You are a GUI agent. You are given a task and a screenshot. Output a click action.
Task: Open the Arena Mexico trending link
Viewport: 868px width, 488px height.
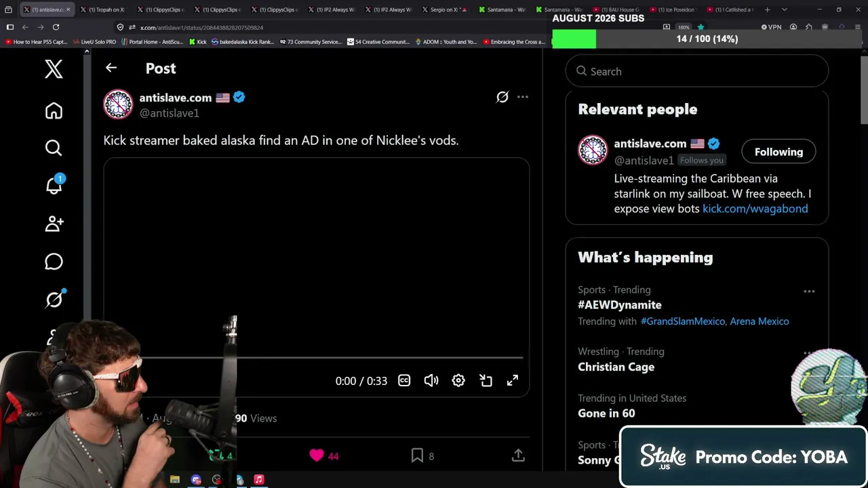tap(759, 321)
